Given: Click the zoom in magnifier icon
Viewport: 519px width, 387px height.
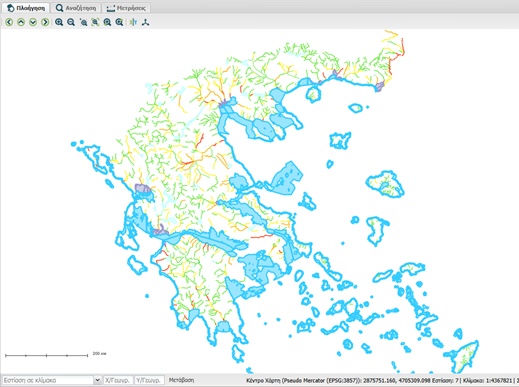Looking at the screenshot, I should pyautogui.click(x=59, y=22).
